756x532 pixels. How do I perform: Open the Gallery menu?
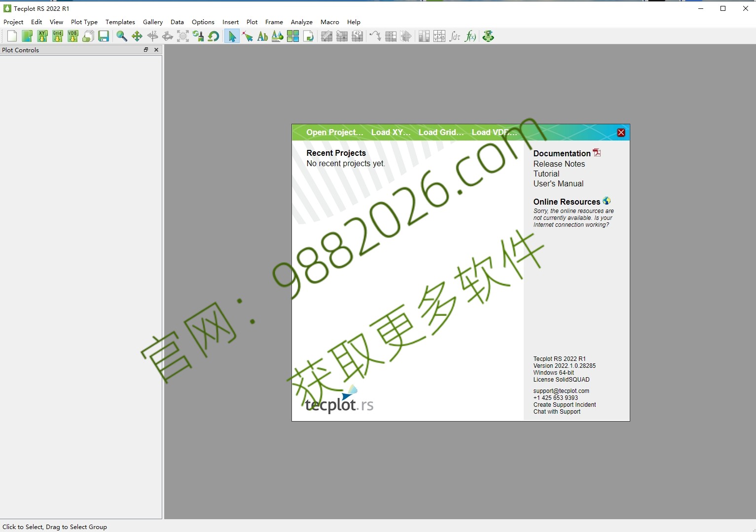click(153, 22)
